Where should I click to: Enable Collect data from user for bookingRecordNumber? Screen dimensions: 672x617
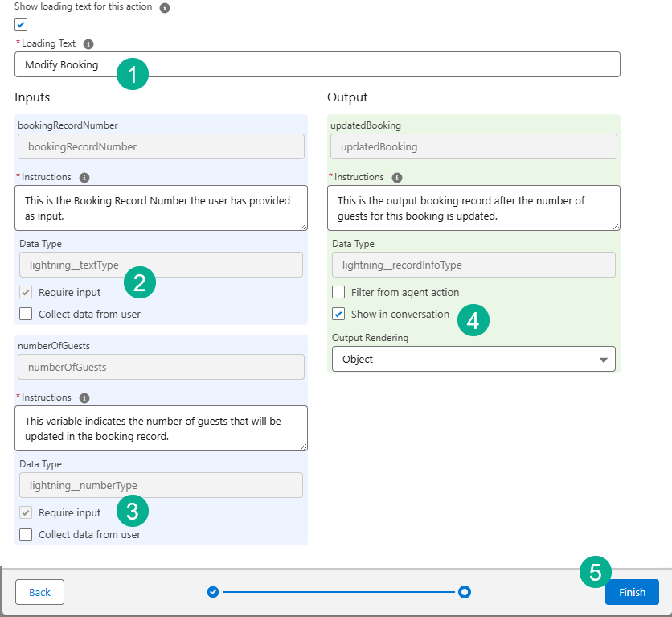click(x=26, y=315)
